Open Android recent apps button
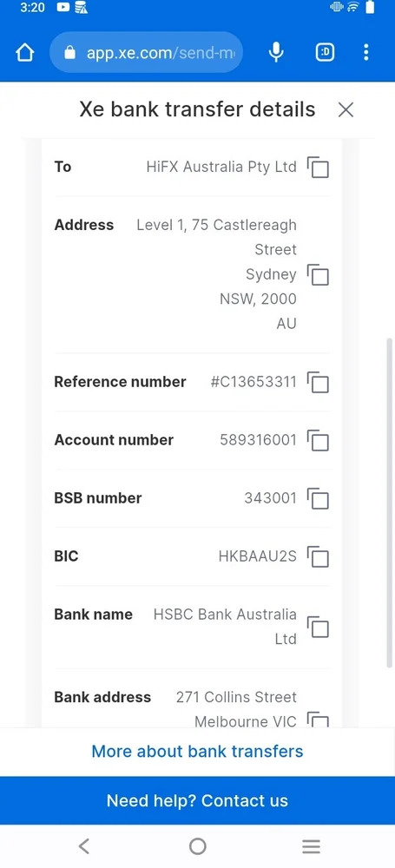This screenshot has height=868, width=395. click(x=311, y=845)
